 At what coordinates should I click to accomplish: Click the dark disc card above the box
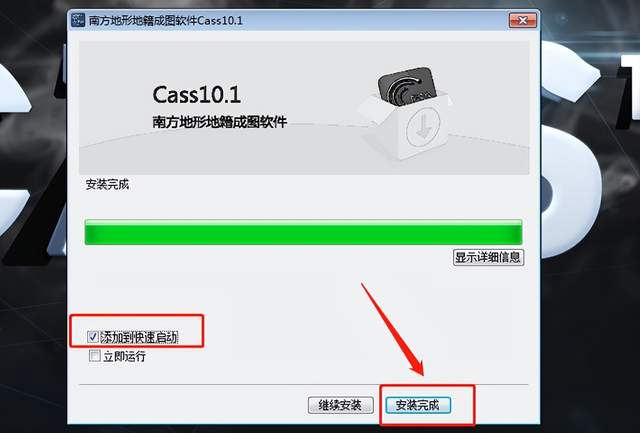pos(408,87)
